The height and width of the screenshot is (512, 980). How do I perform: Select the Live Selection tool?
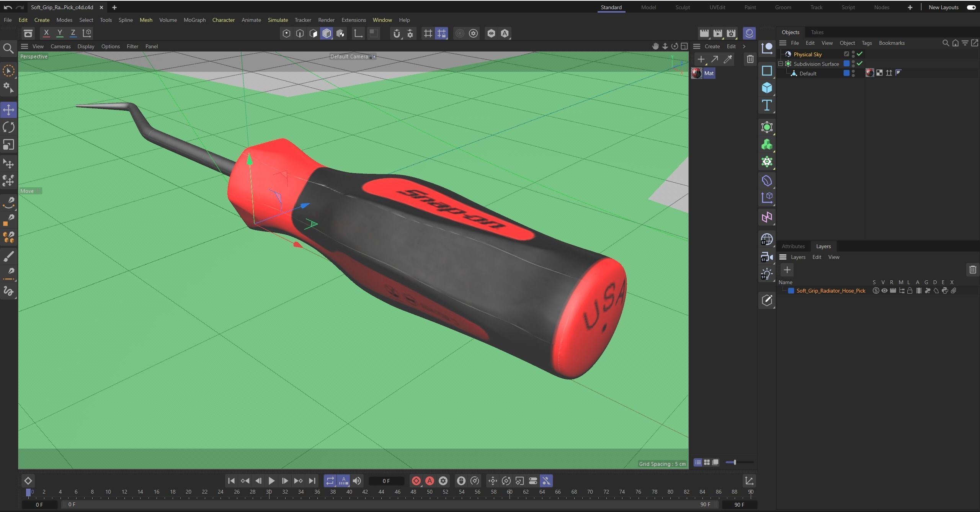click(x=8, y=71)
